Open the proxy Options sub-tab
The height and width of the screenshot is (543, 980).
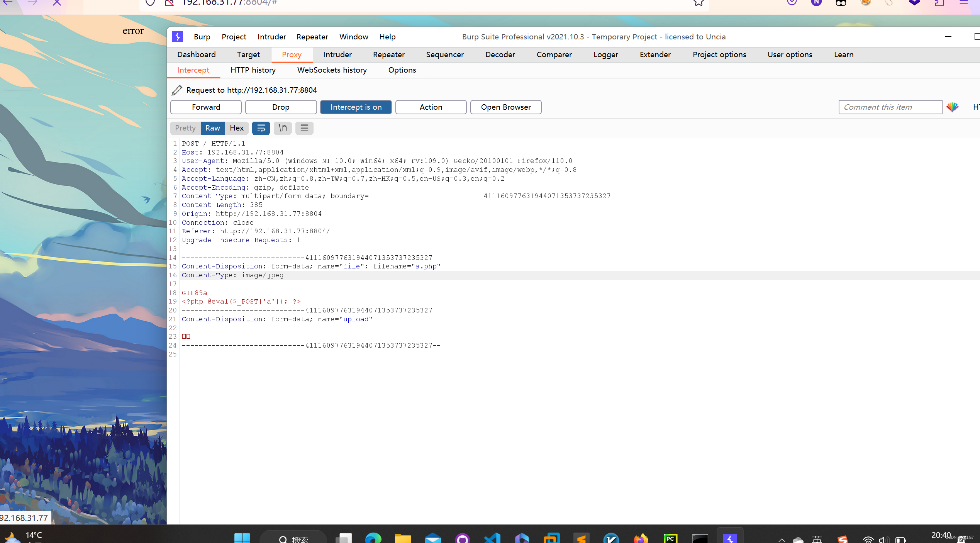click(x=402, y=70)
